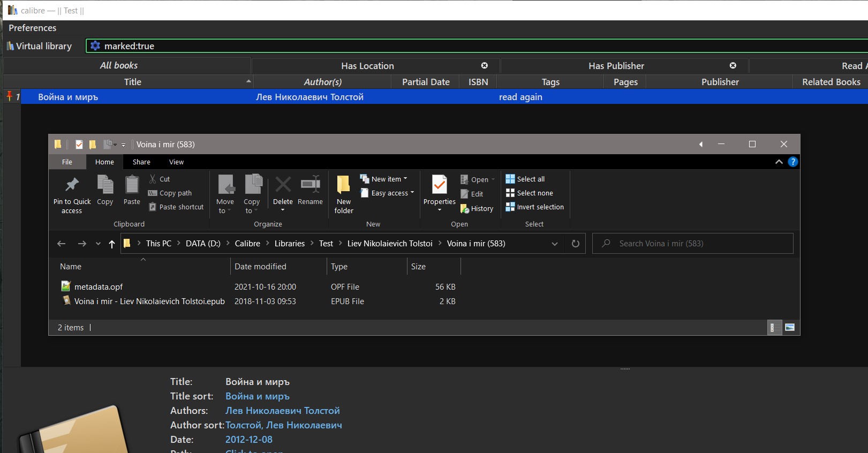868x453 pixels.
Task: Collapse the ribbon with chevron arrow
Action: (x=779, y=162)
